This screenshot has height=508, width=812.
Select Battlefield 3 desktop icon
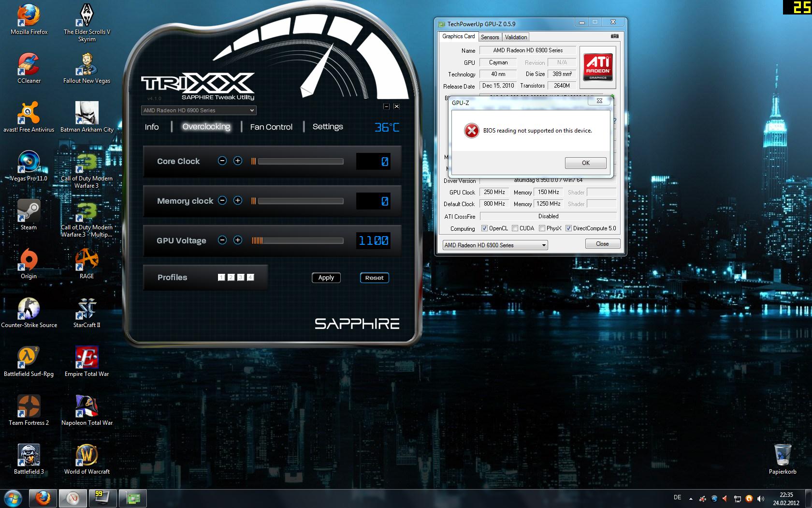29,459
